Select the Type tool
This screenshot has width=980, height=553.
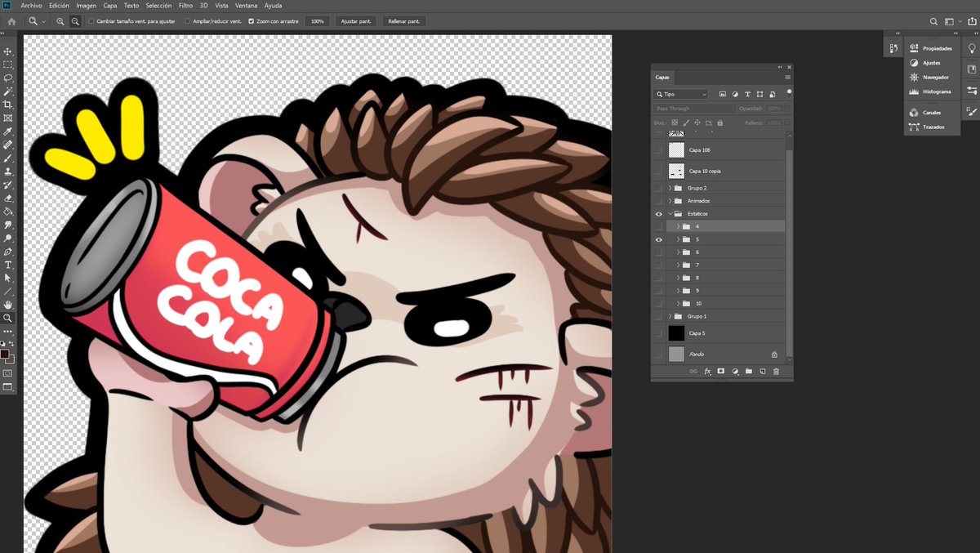click(8, 265)
